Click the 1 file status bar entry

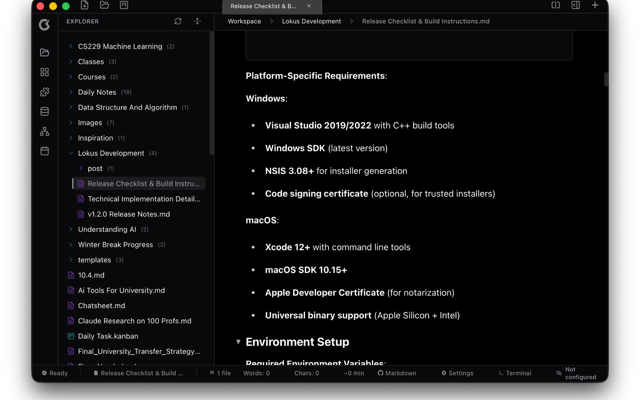[220, 373]
